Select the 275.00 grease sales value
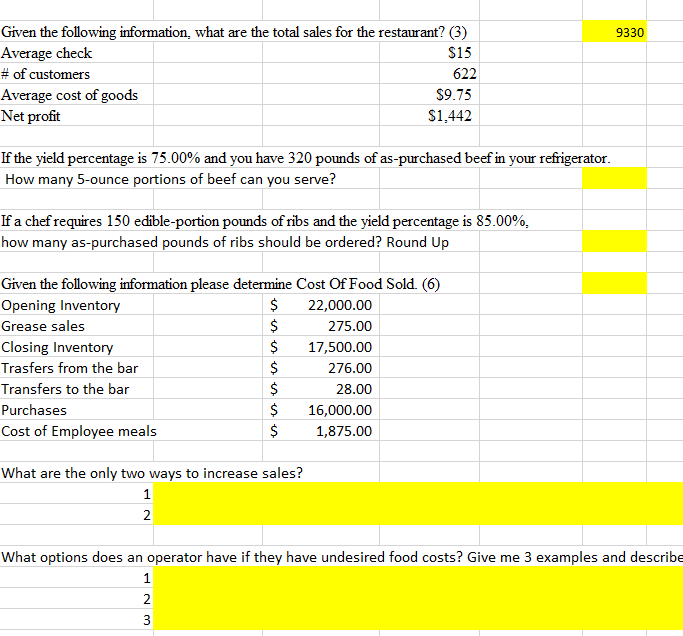The image size is (683, 636). click(350, 326)
